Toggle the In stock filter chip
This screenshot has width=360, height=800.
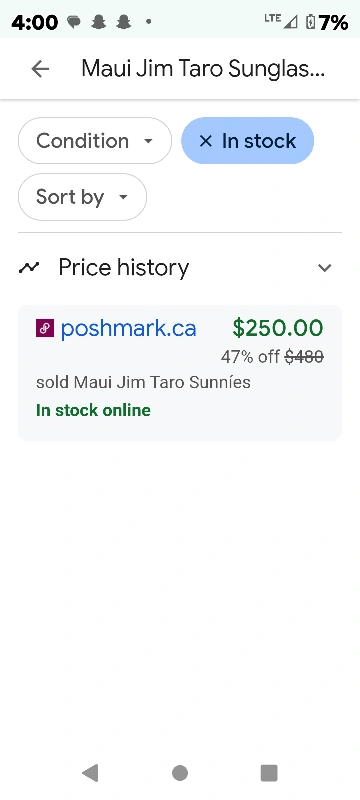pos(247,141)
